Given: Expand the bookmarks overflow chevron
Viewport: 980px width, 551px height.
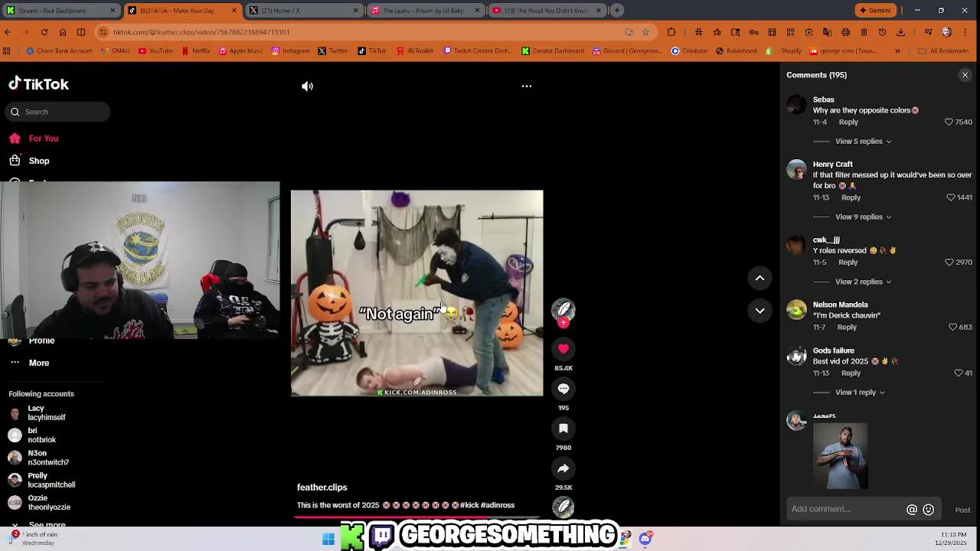Looking at the screenshot, I should coord(897,51).
